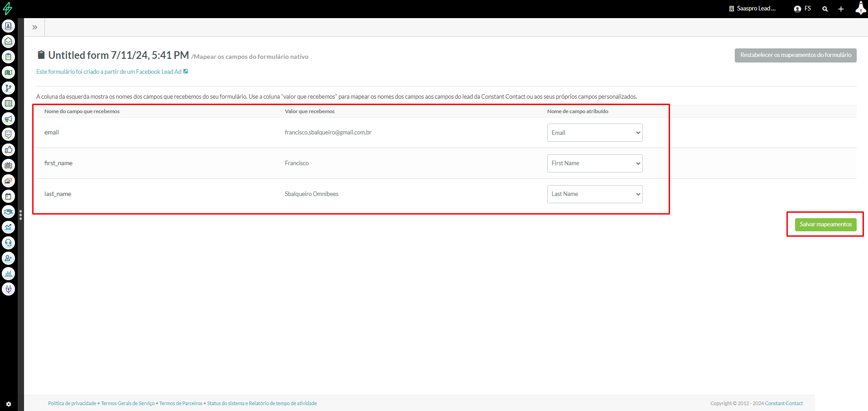Open the contacts address book sidebar icon
Screen dimensions: 868x411
coord(8,26)
